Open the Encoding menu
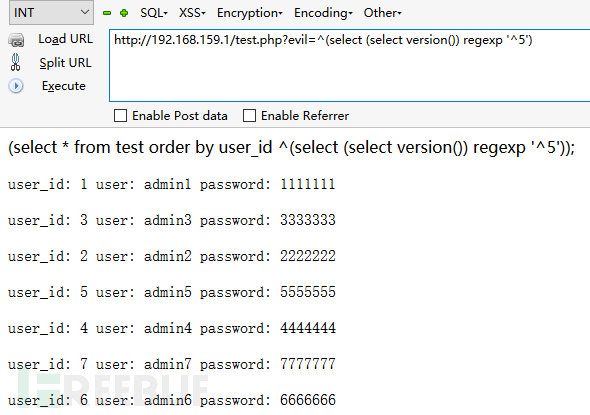 click(x=323, y=13)
